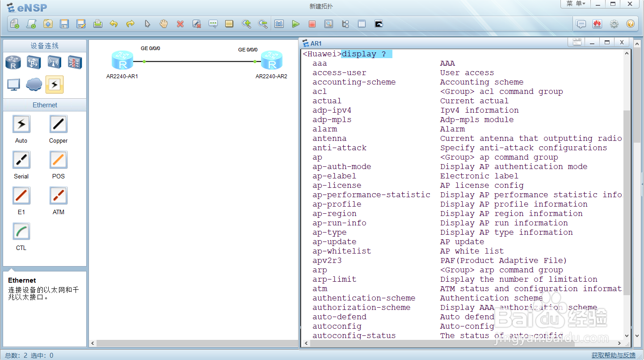Click the 'ap-performance-statistic' command entry

point(371,195)
